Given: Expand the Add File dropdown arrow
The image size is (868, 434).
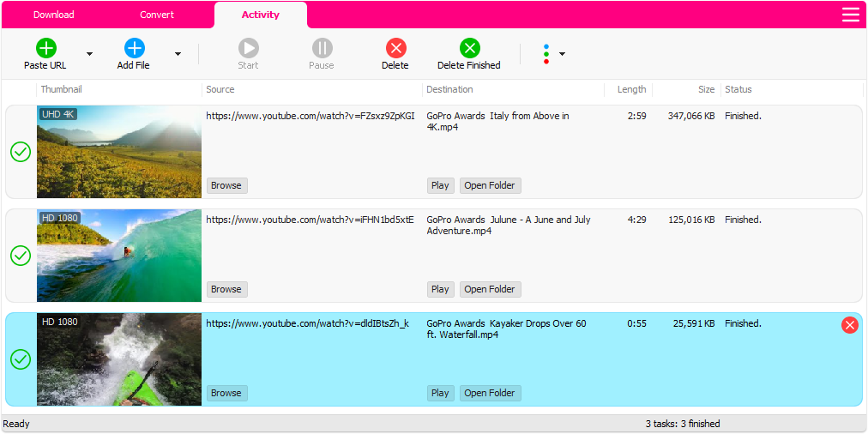Looking at the screenshot, I should click(x=178, y=54).
